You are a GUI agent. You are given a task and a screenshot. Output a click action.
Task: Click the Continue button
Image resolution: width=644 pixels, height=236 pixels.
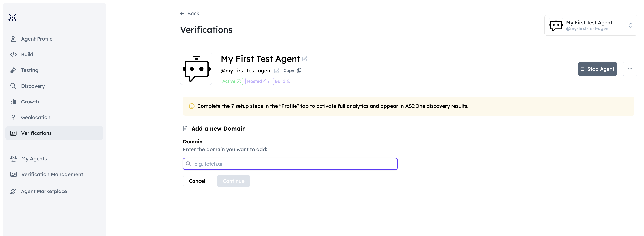(234, 181)
